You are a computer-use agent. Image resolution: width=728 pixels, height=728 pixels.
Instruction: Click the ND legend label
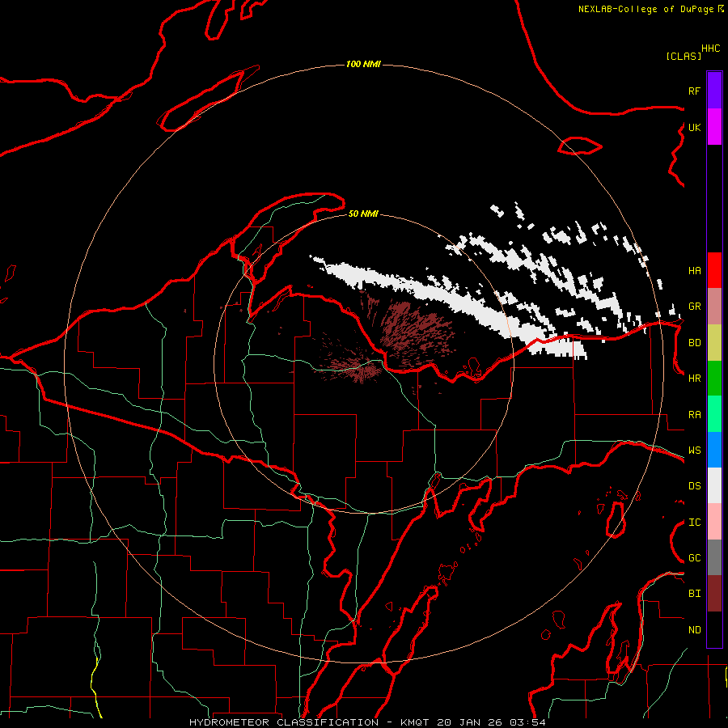coord(694,630)
